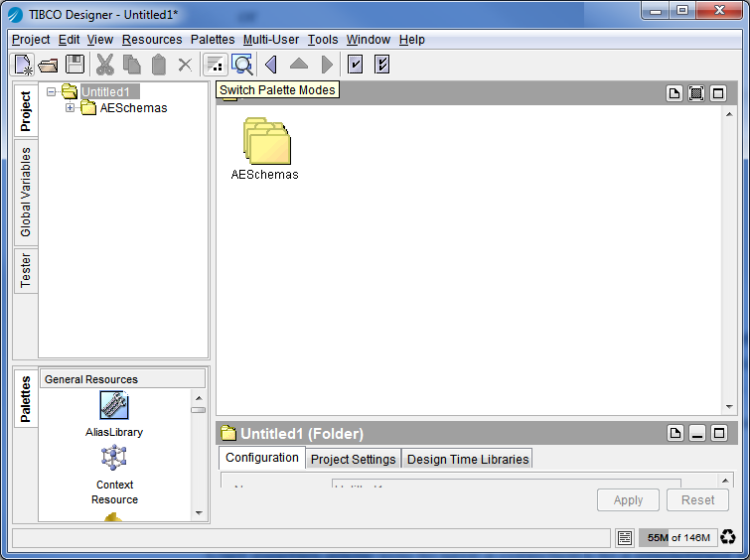Click General Resources palette header
Screen dimensions: 750x560
pyautogui.click(x=123, y=379)
